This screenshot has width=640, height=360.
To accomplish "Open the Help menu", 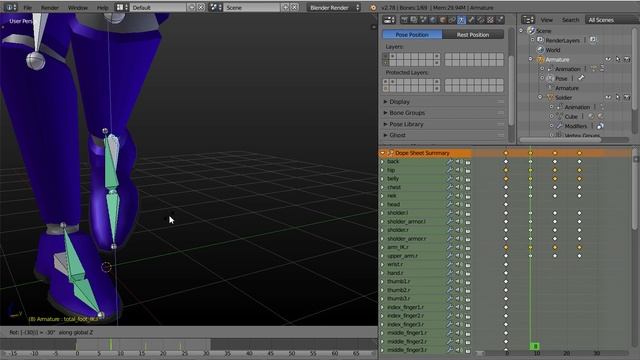I will (x=102, y=7).
